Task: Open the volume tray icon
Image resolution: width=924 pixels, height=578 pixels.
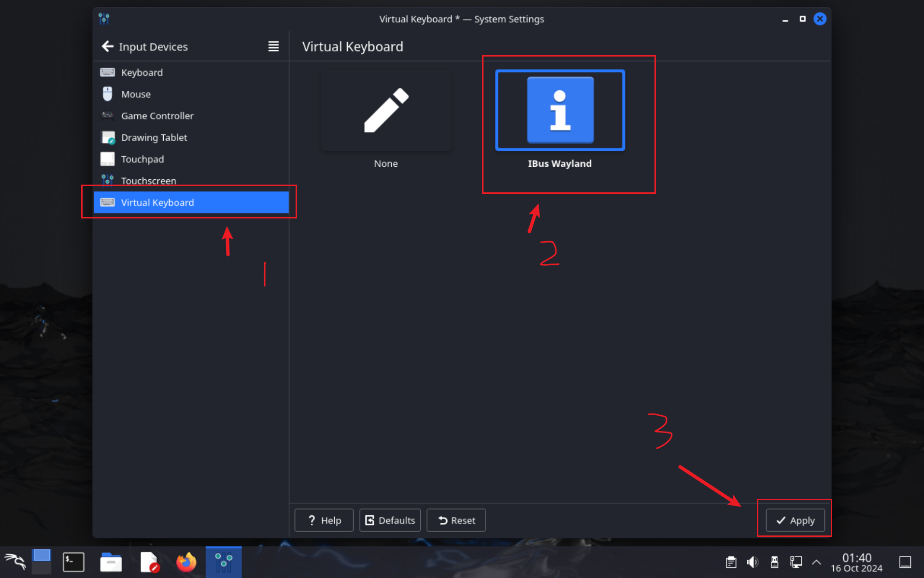Action: (753, 562)
